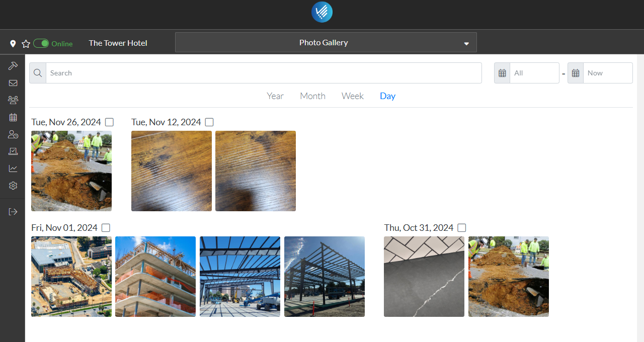Viewport: 644px width, 342px height.
Task: Click the Online status label
Action: click(62, 44)
